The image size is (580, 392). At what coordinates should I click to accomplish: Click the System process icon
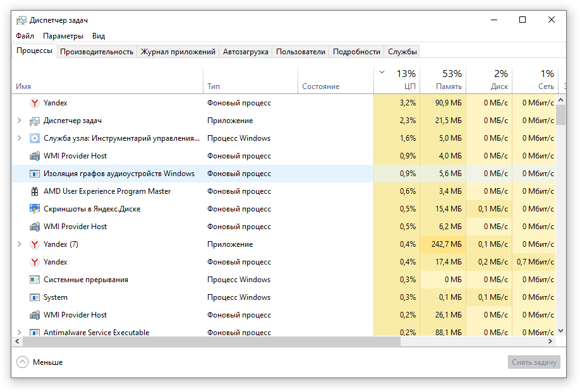(x=35, y=297)
